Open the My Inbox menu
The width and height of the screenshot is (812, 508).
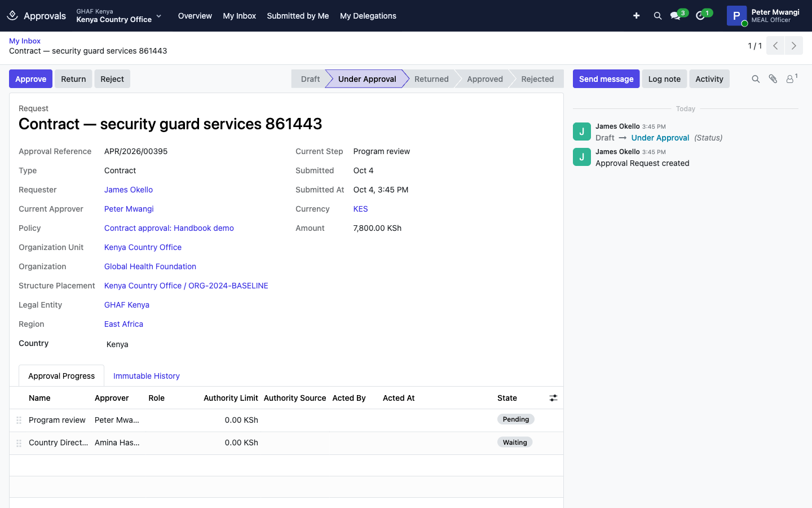pyautogui.click(x=240, y=16)
